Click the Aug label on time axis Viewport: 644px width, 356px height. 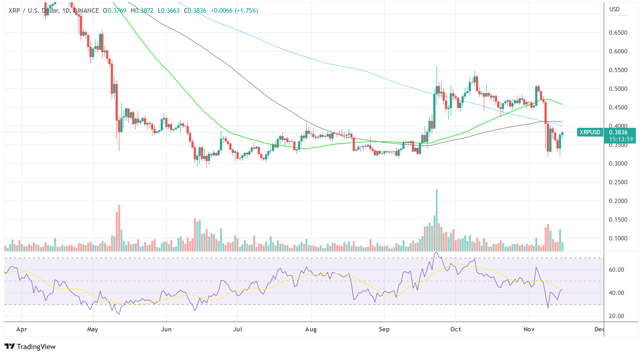click(311, 329)
